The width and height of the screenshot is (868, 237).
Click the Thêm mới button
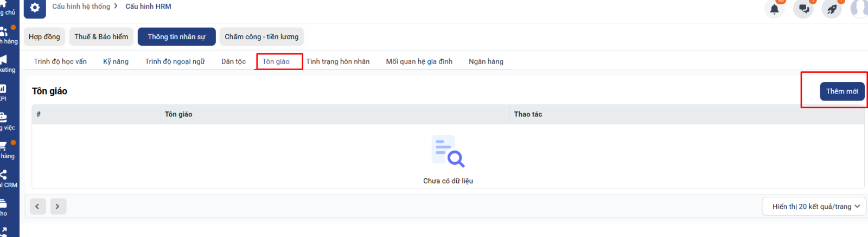tap(842, 91)
